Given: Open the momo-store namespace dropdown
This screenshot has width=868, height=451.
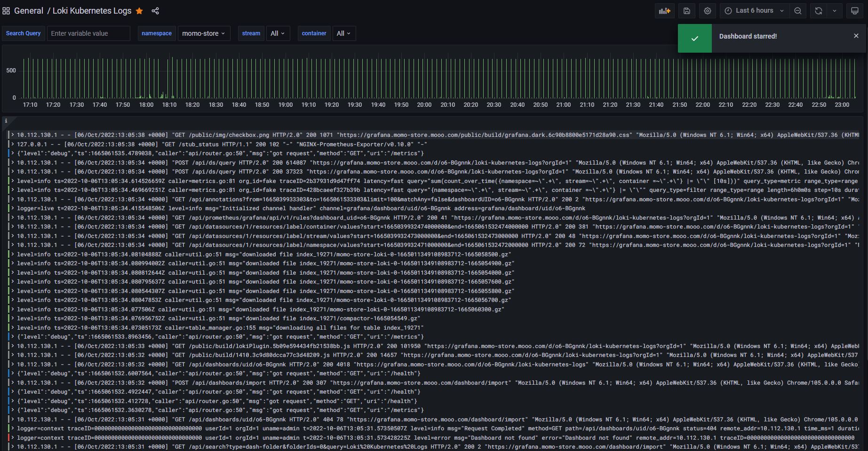Looking at the screenshot, I should point(204,33).
